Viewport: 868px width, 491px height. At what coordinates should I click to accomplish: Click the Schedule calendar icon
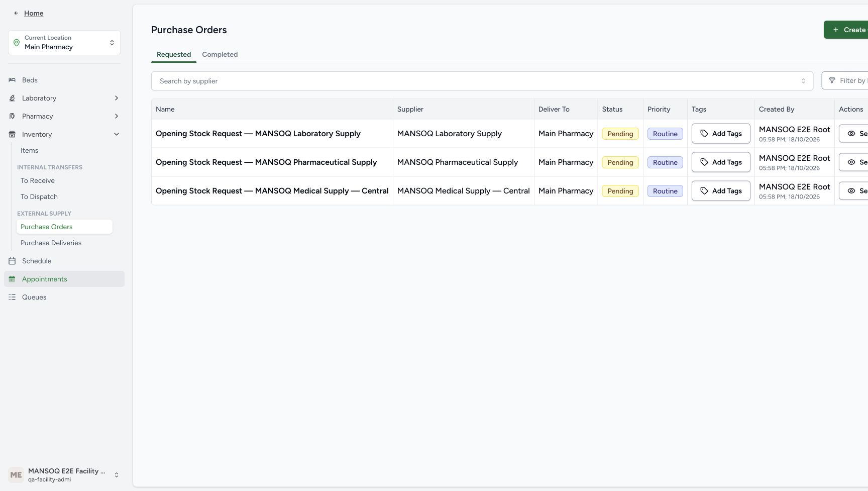(12, 261)
